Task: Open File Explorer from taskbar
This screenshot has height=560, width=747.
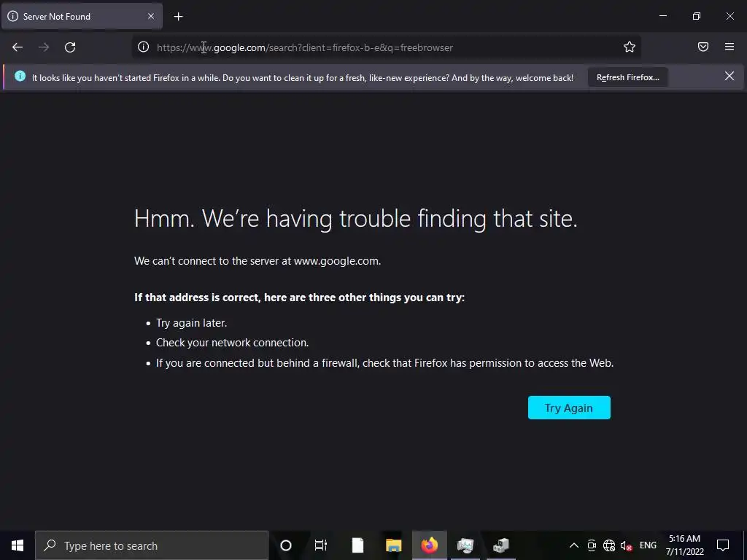Action: (393, 545)
